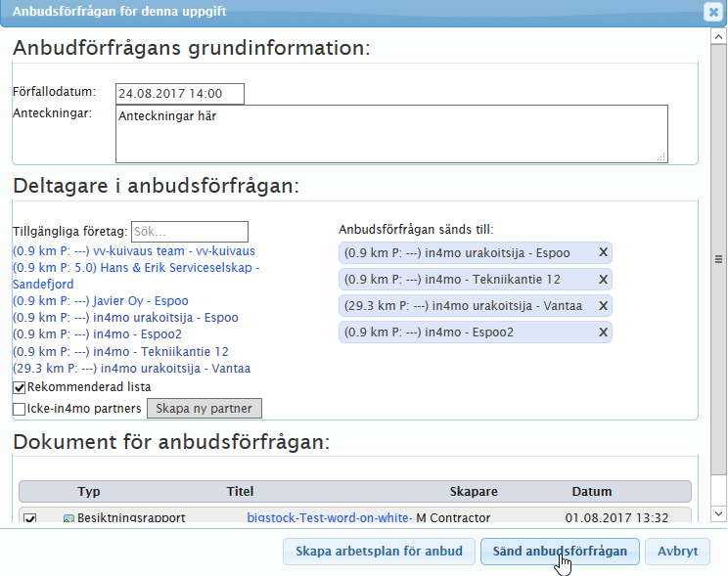Cancel with the Avbryt button
This screenshot has height=576, width=728.
[x=677, y=552]
